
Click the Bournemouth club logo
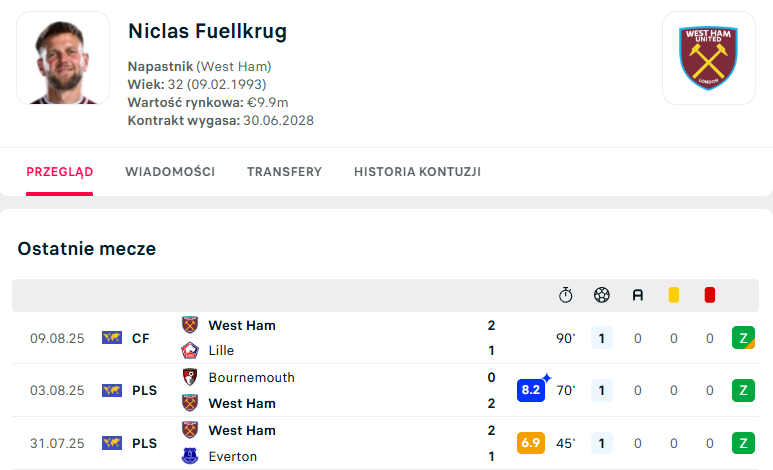tap(190, 377)
